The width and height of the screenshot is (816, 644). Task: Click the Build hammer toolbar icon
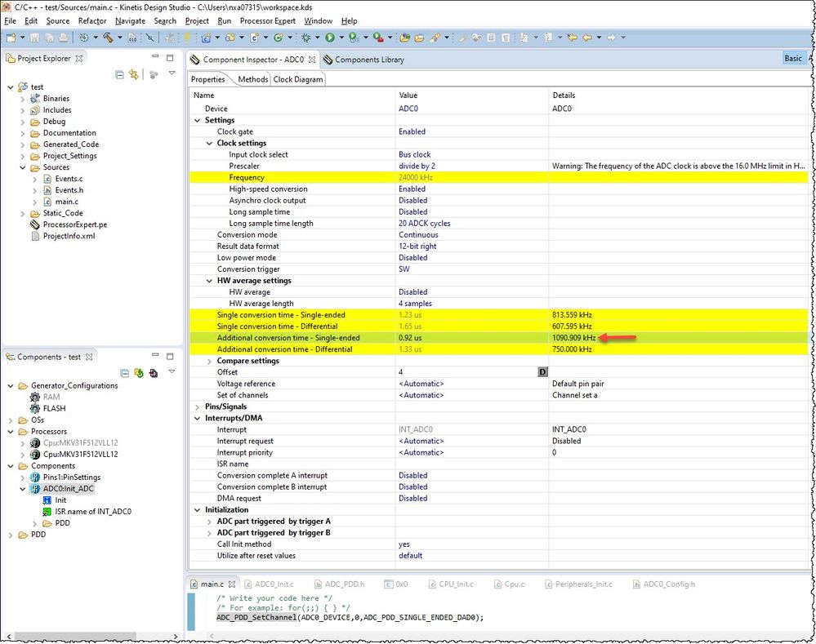tap(109, 38)
